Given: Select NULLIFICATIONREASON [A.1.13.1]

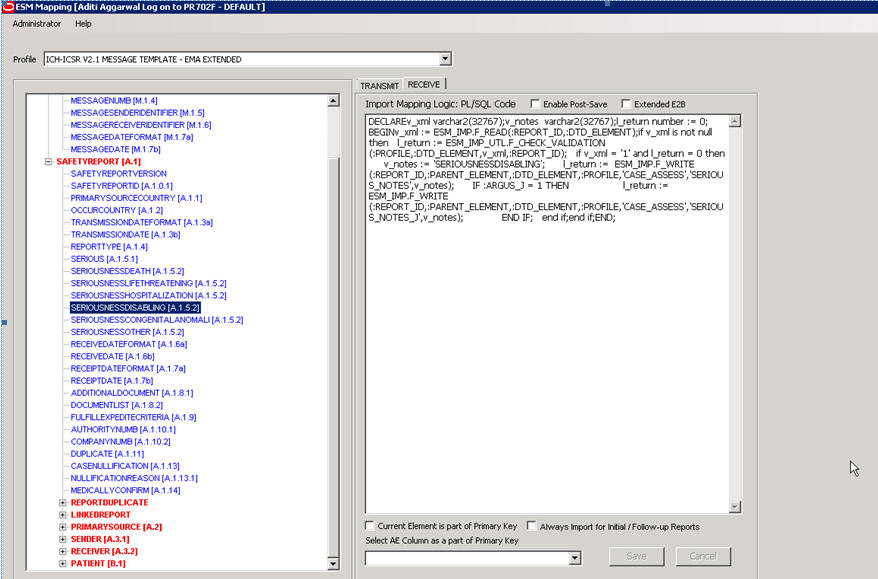Looking at the screenshot, I should click(x=134, y=478).
